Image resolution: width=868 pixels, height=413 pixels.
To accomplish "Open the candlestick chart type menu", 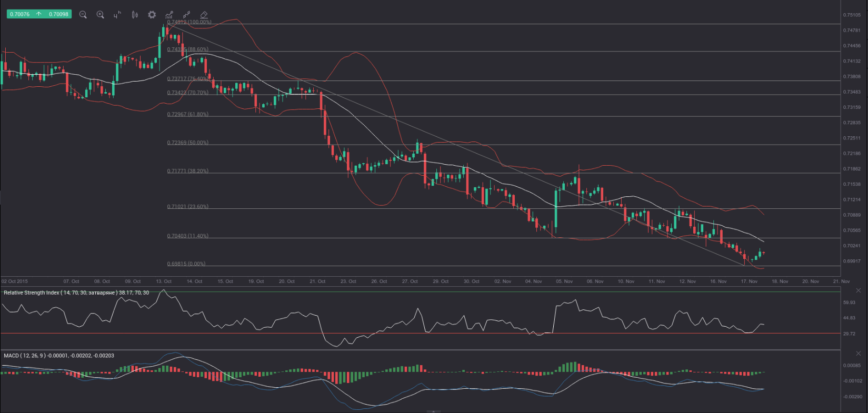I will click(135, 15).
